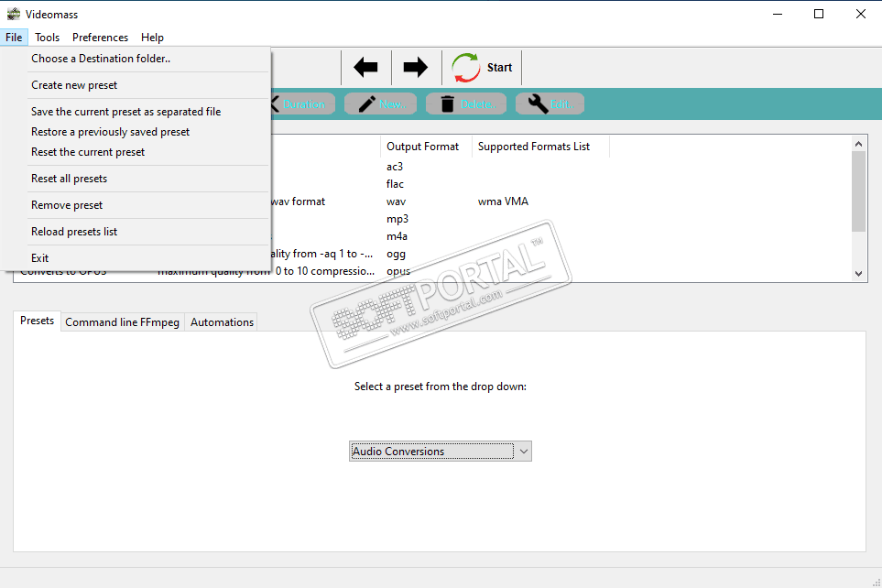
Task: Select Reset the current preset
Action: point(136,152)
